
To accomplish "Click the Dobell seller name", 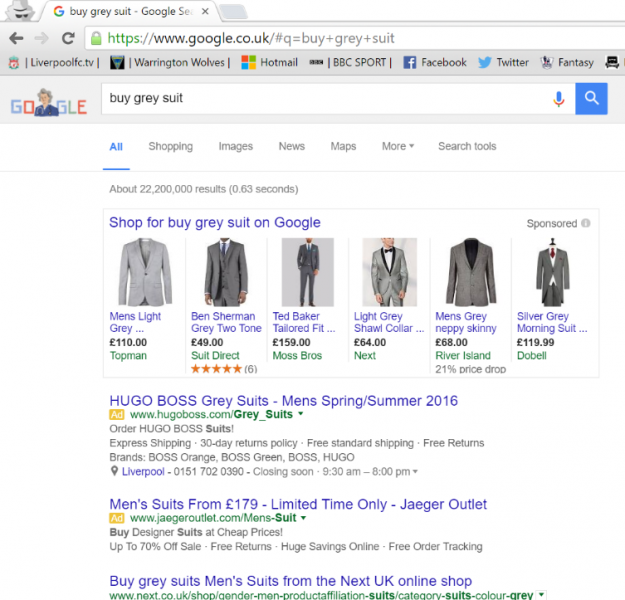I will pyautogui.click(x=532, y=356).
